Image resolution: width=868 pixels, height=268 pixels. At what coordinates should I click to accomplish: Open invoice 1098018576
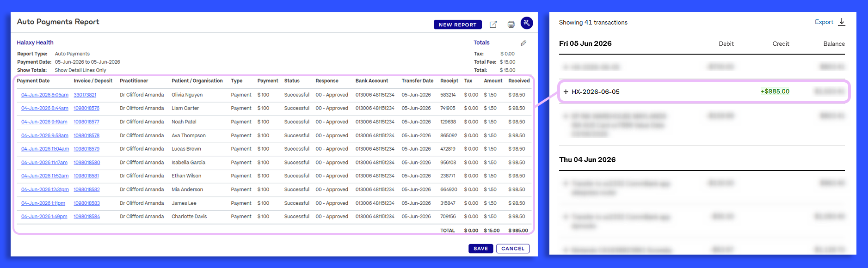[x=86, y=108]
